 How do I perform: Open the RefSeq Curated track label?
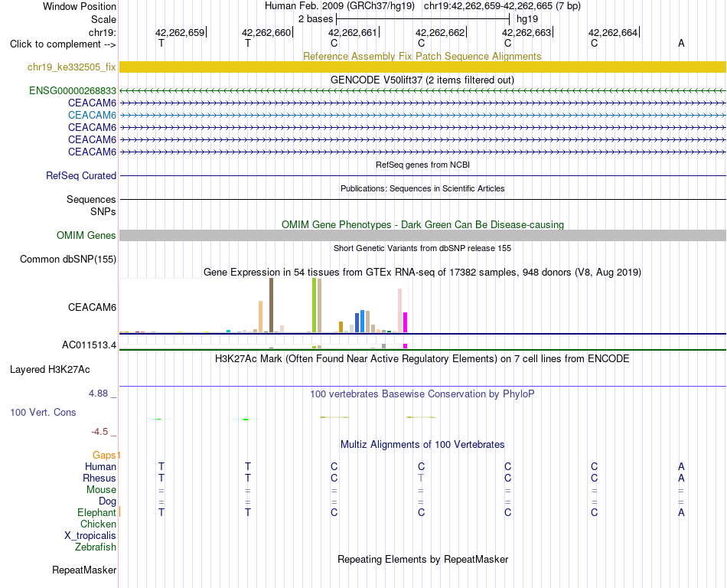pos(80,176)
